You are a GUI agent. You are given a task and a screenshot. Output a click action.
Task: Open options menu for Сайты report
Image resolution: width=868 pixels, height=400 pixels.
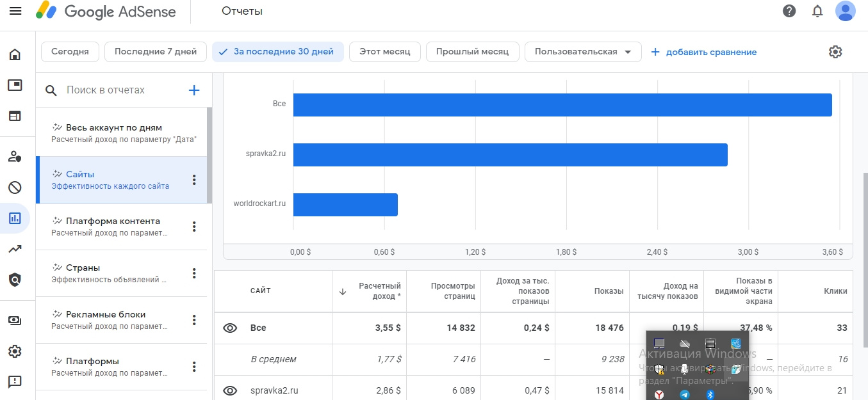(195, 180)
